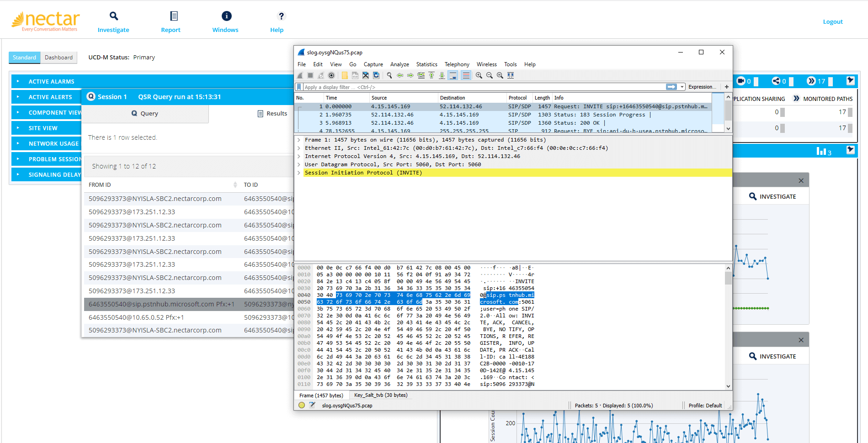868x443 pixels.
Task: Click the Nectar Windows info icon
Action: point(226,16)
